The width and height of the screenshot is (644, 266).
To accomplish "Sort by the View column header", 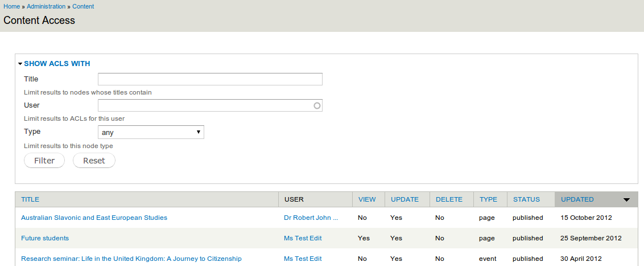I will coord(367,199).
